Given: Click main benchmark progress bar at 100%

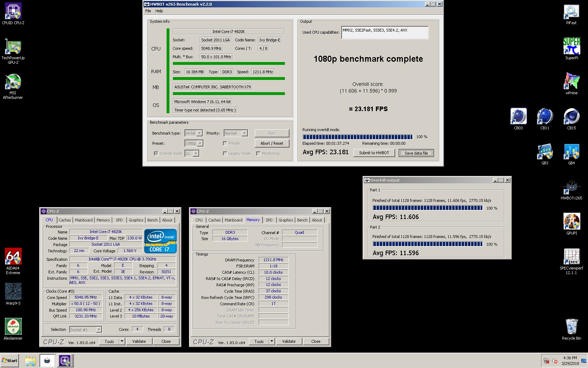Looking at the screenshot, I should point(358,137).
